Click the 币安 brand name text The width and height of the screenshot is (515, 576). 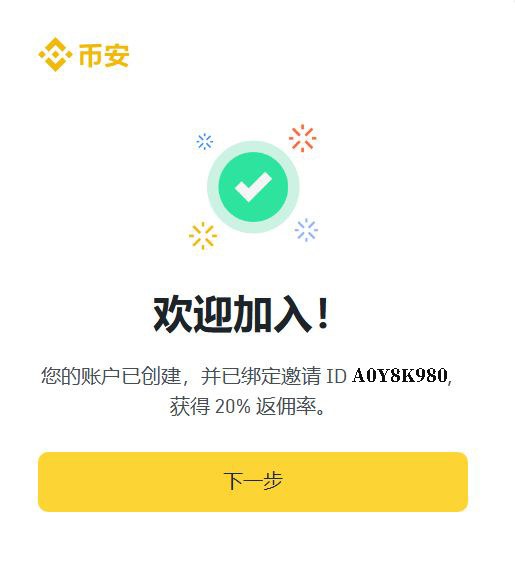click(104, 55)
